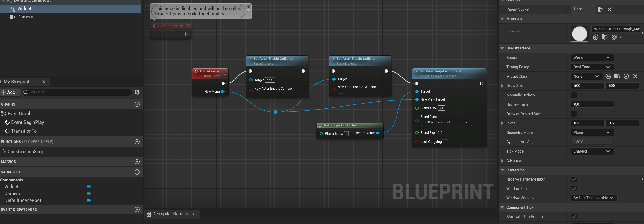The width and height of the screenshot is (644, 224).
Task: Create new Widget Class with plus icon
Action: pyautogui.click(x=626, y=76)
